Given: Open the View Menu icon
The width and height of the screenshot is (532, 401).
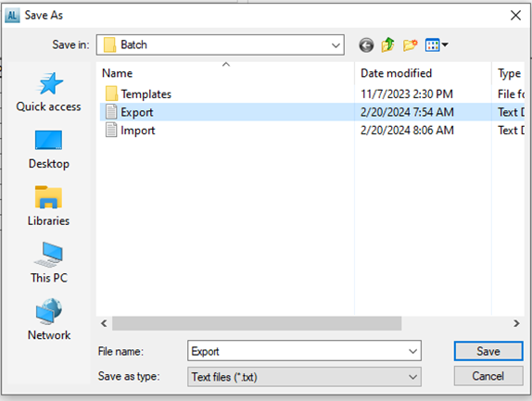Looking at the screenshot, I should point(437,44).
